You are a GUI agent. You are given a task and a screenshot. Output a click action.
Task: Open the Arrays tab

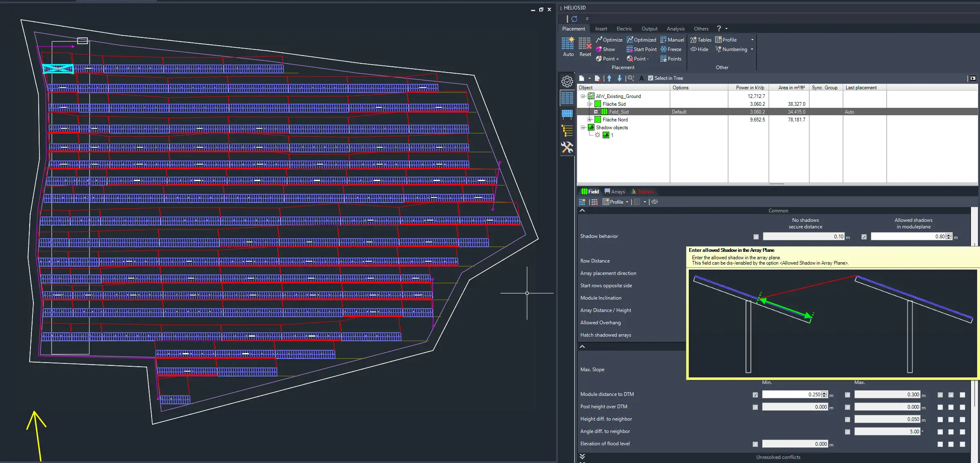coord(615,192)
